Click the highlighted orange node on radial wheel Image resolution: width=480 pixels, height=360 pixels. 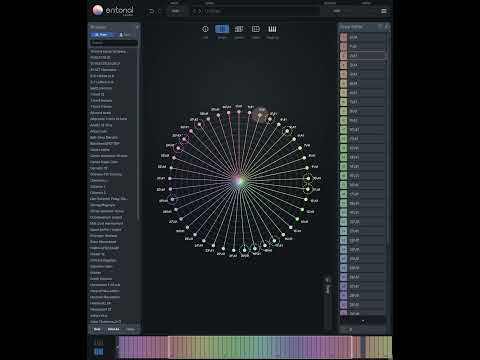[x=260, y=115]
